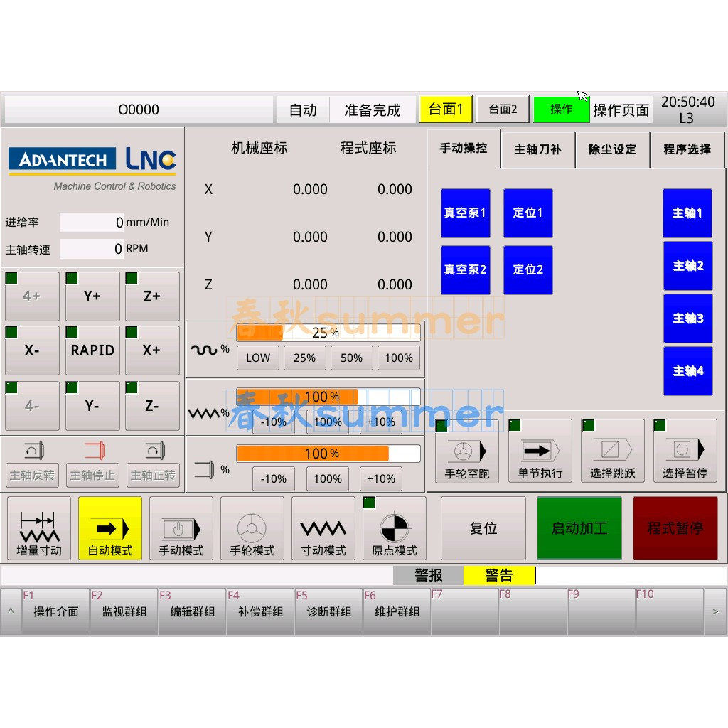
Task: Click the RAPID traverse button
Action: [92, 350]
